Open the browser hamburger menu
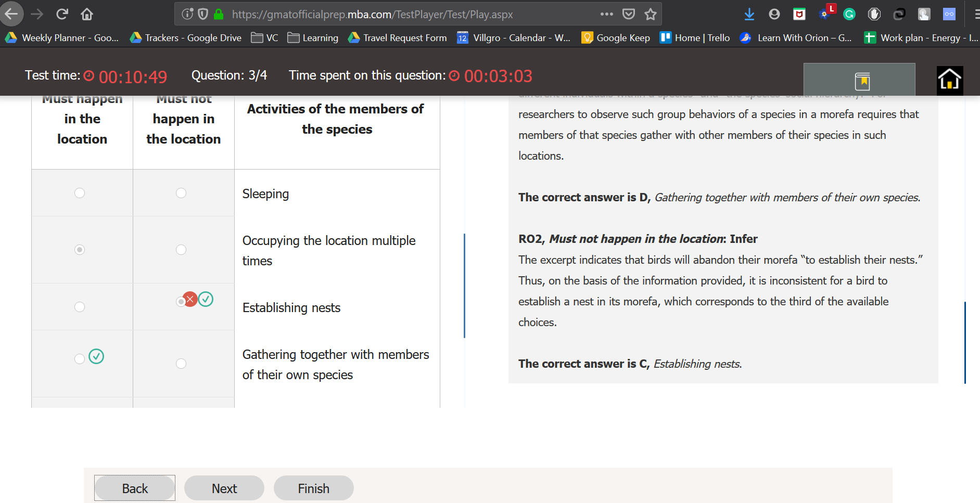980x503 pixels. pos(976,14)
